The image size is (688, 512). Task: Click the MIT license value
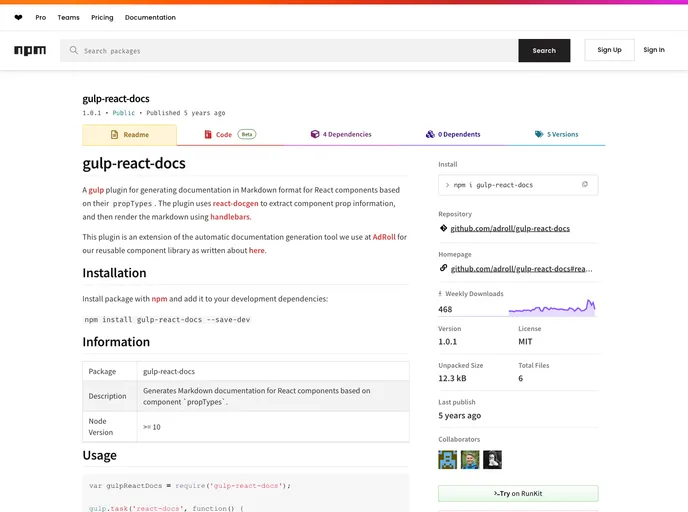[x=525, y=342]
